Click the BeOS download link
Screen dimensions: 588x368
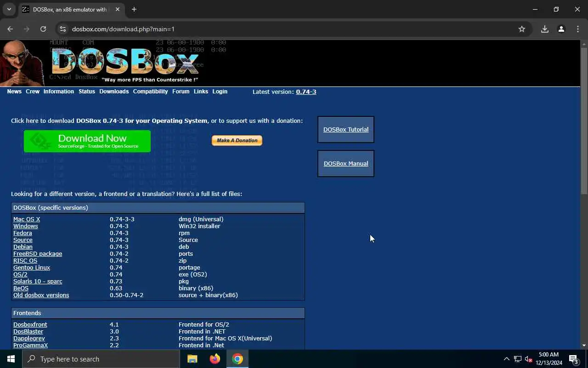pyautogui.click(x=21, y=288)
